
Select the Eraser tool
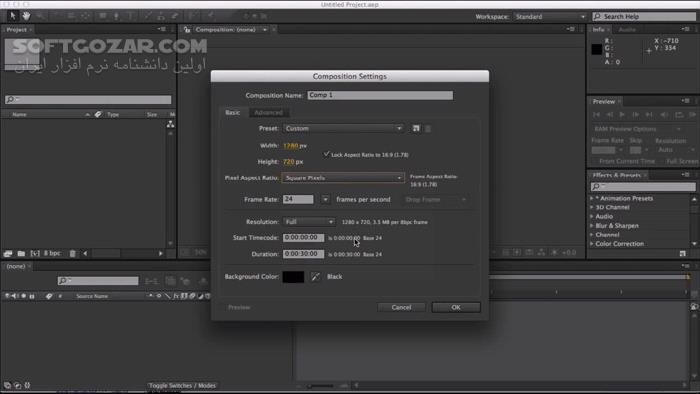coord(175,16)
